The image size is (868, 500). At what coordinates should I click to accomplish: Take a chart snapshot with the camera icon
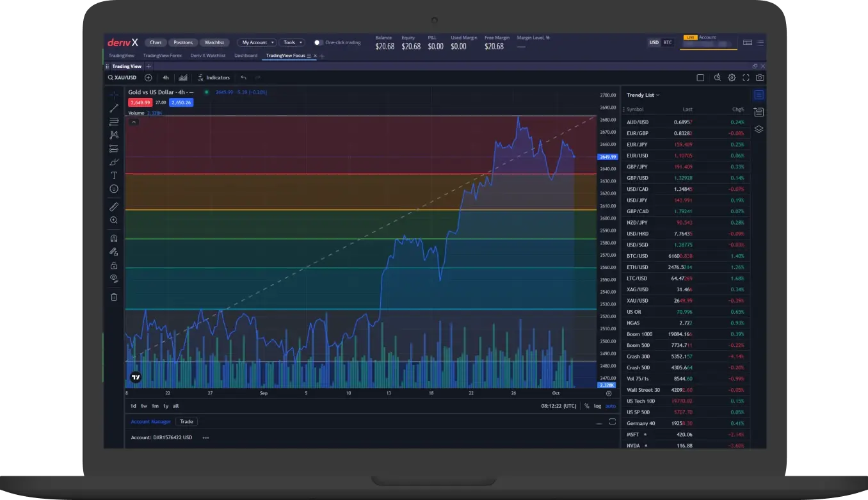tap(759, 77)
